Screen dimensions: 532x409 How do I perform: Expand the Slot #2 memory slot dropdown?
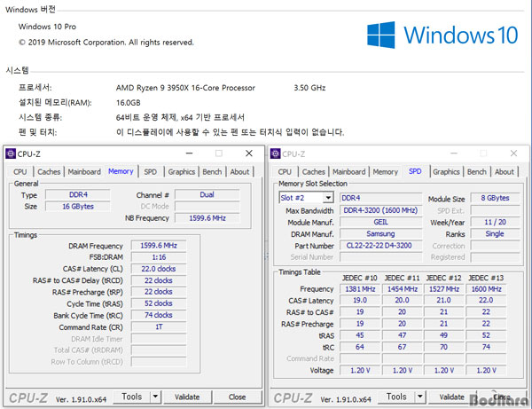point(328,198)
